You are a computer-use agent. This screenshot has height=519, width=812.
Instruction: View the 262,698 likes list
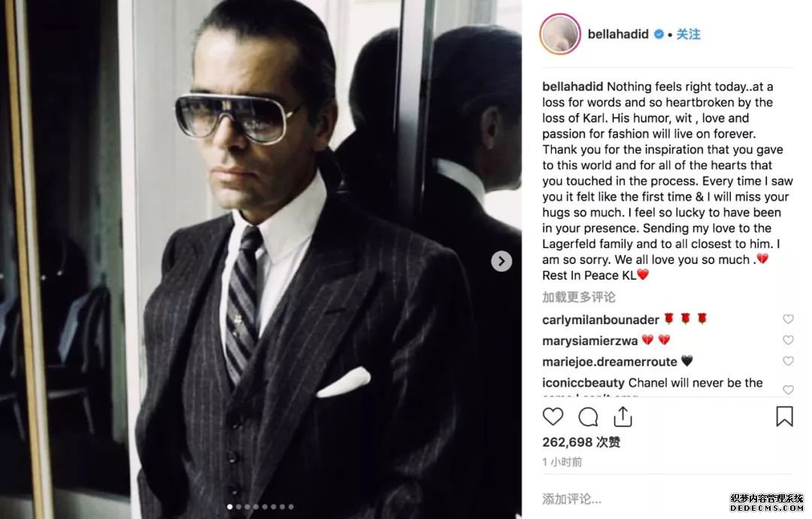[x=581, y=442]
